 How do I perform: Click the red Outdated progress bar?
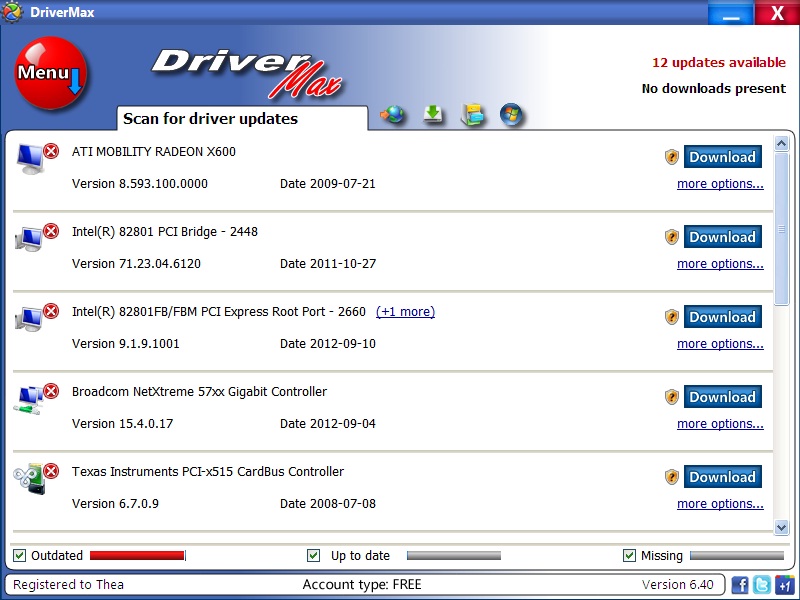click(138, 556)
